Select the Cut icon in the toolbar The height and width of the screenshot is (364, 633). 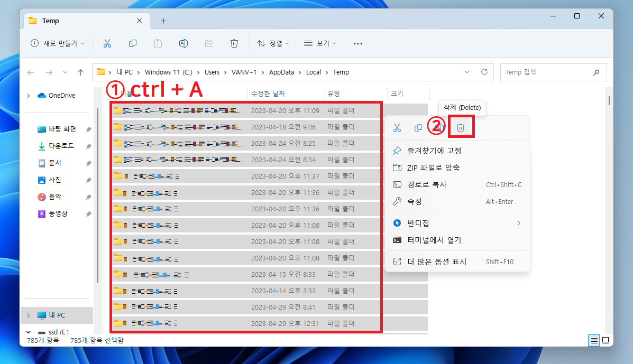107,43
